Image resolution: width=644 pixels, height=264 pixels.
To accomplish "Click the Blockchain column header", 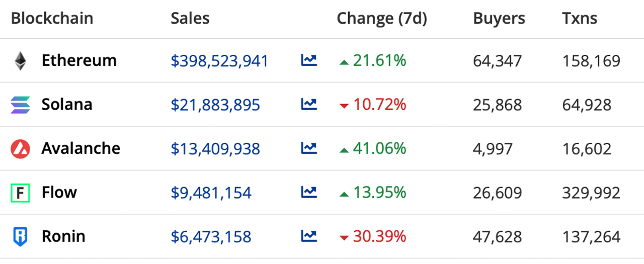I will tap(52, 19).
